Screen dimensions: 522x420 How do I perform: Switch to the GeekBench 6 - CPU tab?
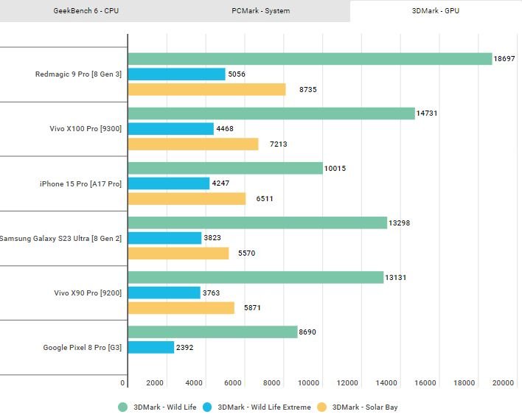(87, 11)
